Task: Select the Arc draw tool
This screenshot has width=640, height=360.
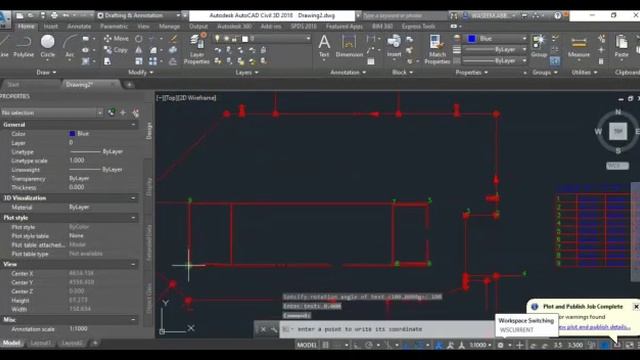Action: click(70, 46)
